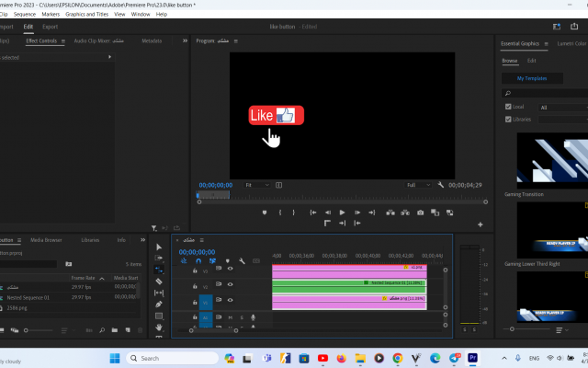Sort by Frame Rate column header
This screenshot has height=368, width=588.
coord(83,278)
